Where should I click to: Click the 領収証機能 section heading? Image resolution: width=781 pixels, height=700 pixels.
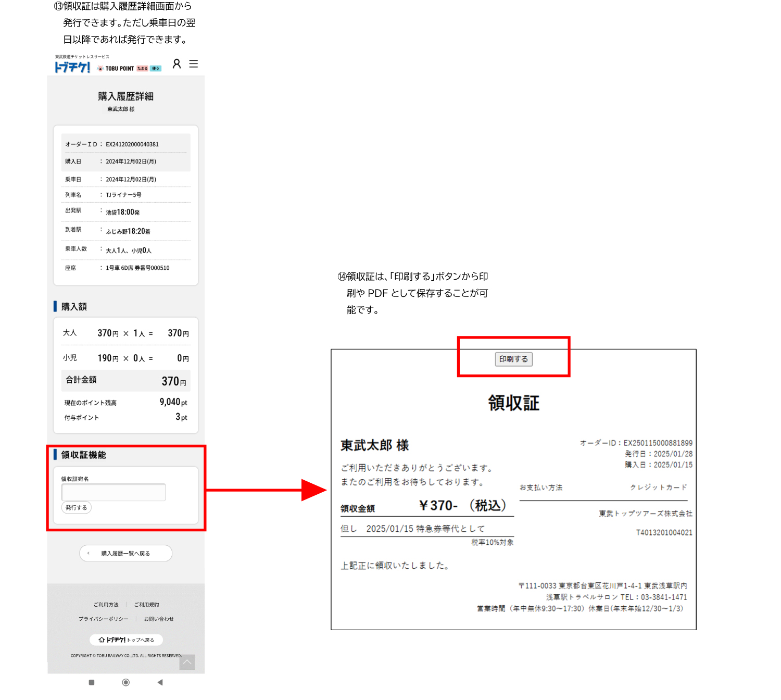(x=83, y=455)
